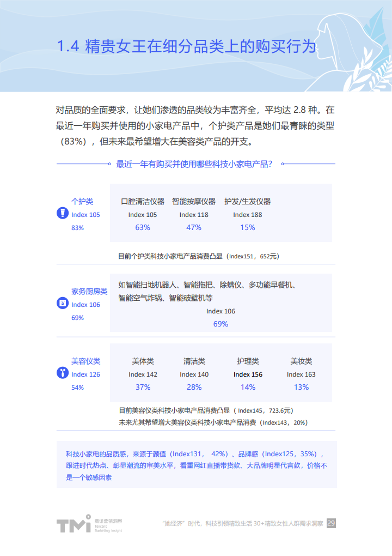Click the 智能按摩仪器 47% value
Image resolution: width=392 pixels, height=556 pixels.
(194, 227)
